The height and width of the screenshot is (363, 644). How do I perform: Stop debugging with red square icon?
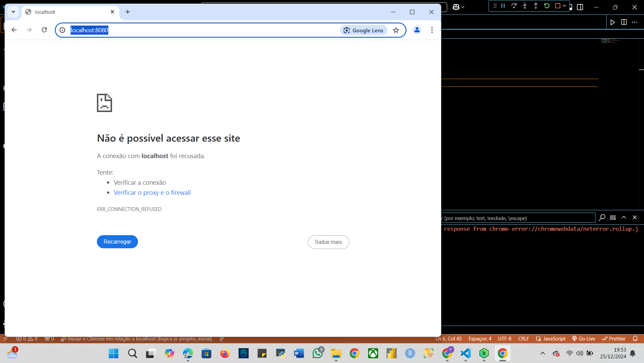click(558, 6)
